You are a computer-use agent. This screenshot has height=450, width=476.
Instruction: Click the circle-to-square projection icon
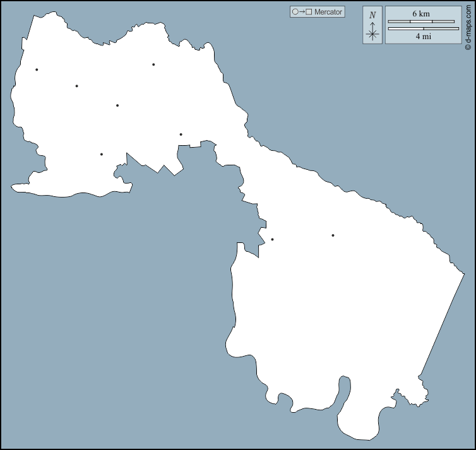tap(301, 12)
